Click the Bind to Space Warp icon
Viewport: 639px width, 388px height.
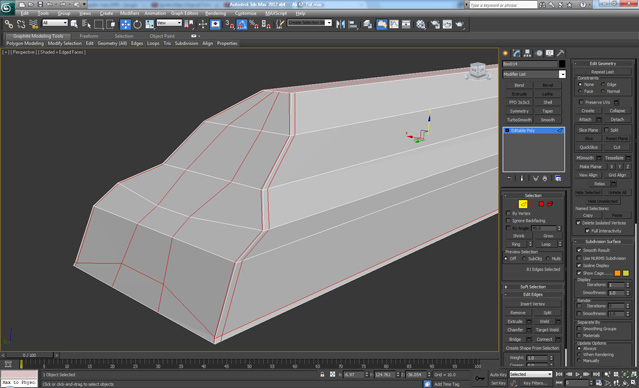[34, 24]
